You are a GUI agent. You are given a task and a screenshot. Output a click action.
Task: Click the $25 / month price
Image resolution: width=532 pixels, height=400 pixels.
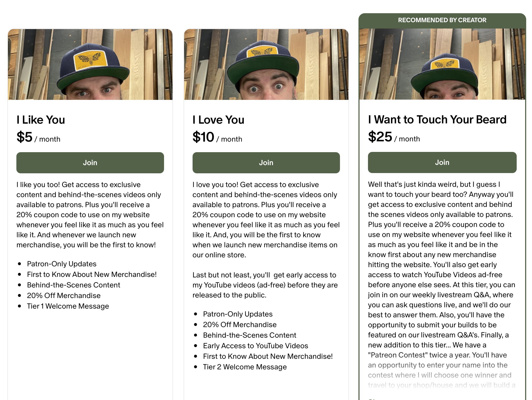coord(394,137)
